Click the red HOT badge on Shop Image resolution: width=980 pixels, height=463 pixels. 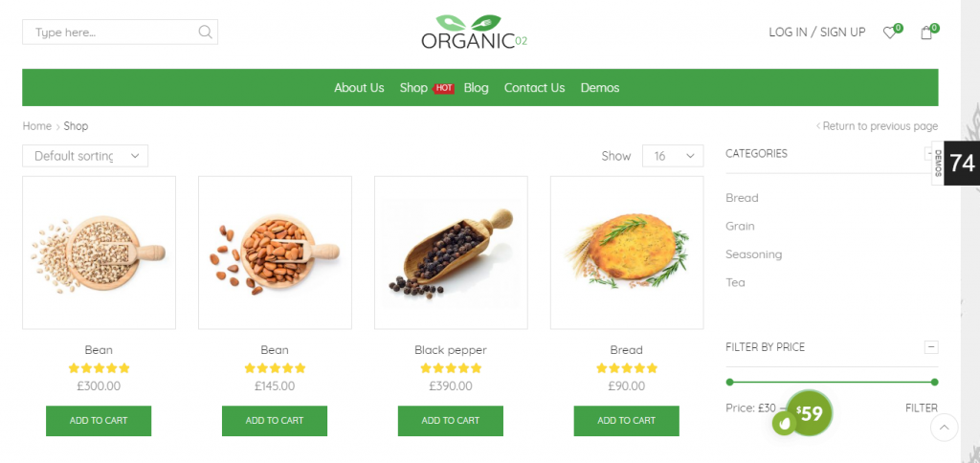(443, 88)
